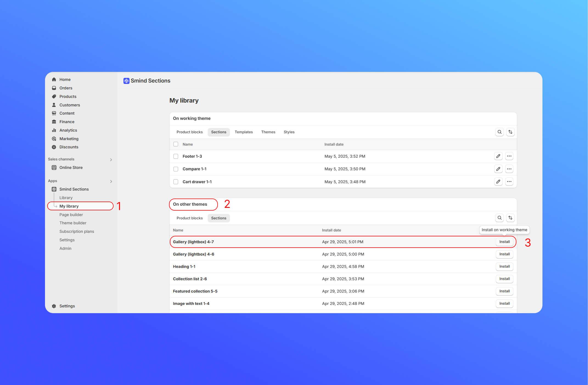
Task: Install Gallery (lightbox) 4-7
Action: 504,242
